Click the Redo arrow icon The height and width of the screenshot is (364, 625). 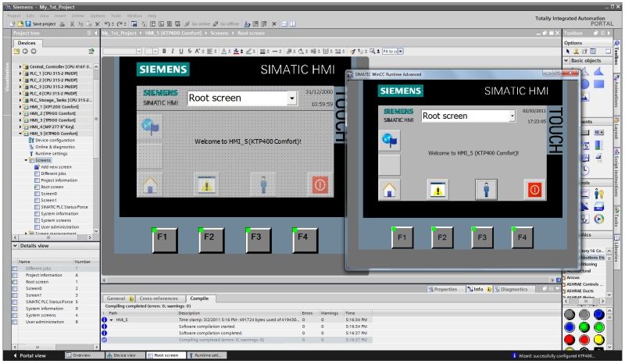coord(120,24)
